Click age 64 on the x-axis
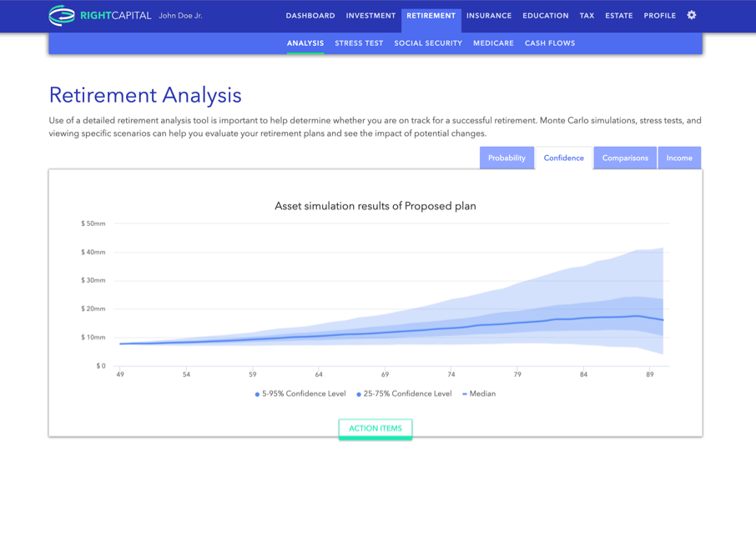This screenshot has height=543, width=756. click(x=319, y=375)
